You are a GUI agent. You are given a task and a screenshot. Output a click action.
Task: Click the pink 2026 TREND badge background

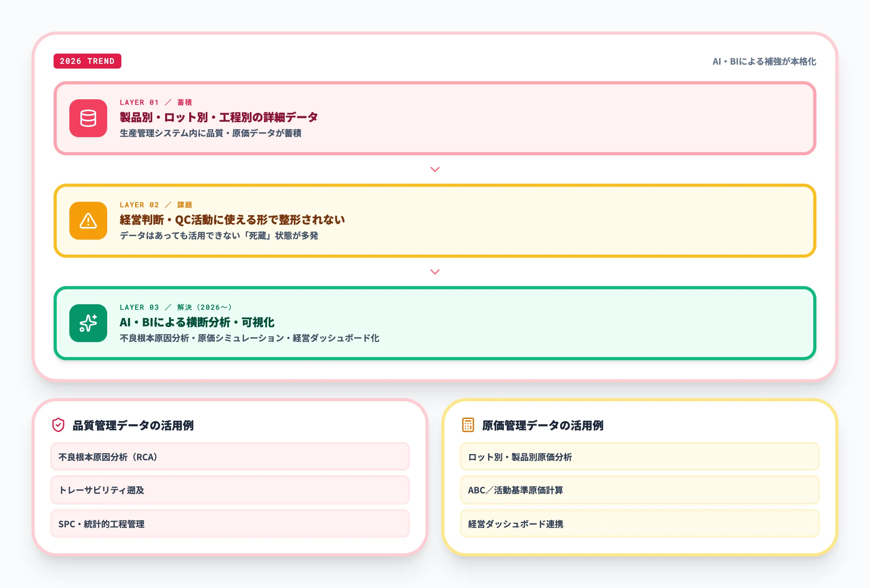[87, 61]
